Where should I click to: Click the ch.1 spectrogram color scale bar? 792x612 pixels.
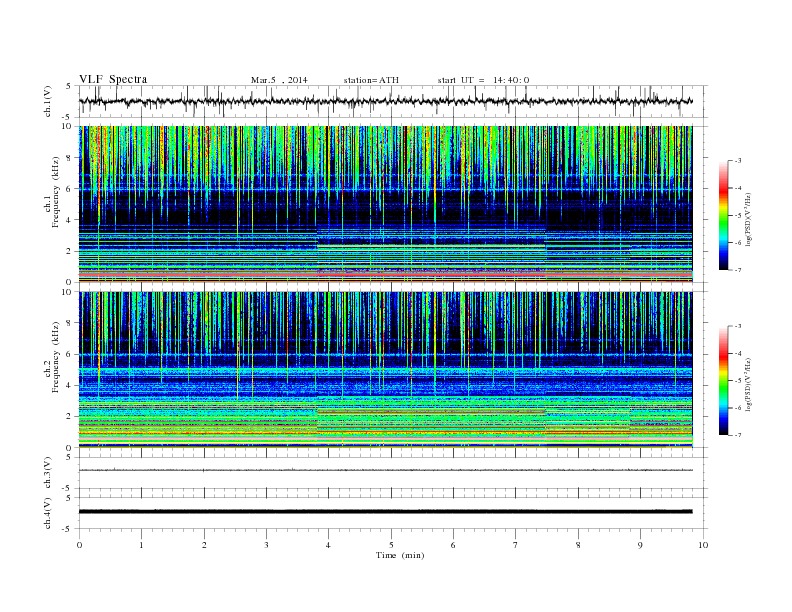point(723,215)
